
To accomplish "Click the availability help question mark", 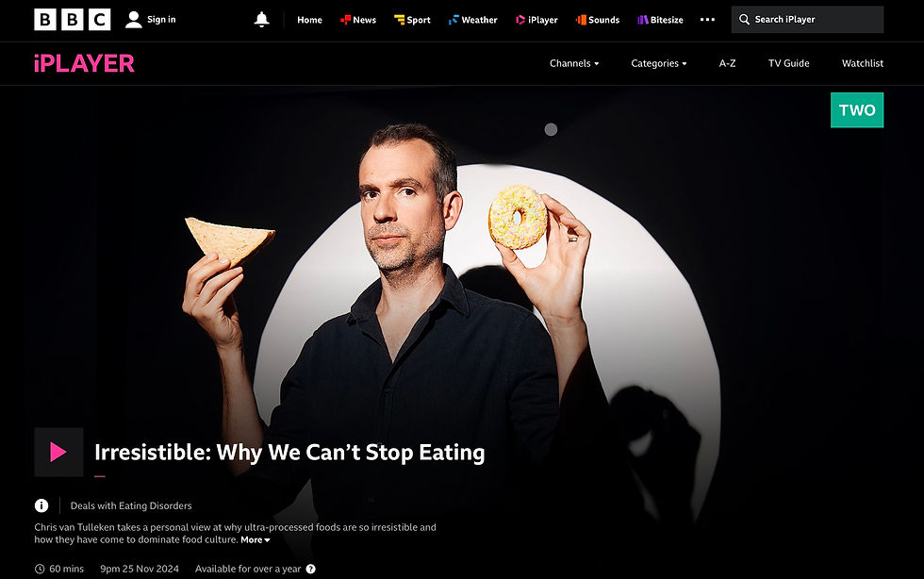I will point(310,569).
